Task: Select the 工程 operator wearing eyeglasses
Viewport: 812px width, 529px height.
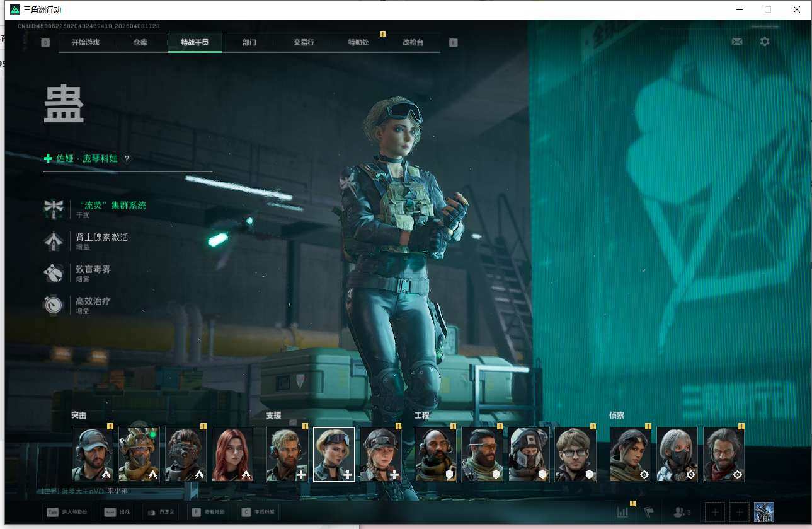Action: (x=576, y=455)
